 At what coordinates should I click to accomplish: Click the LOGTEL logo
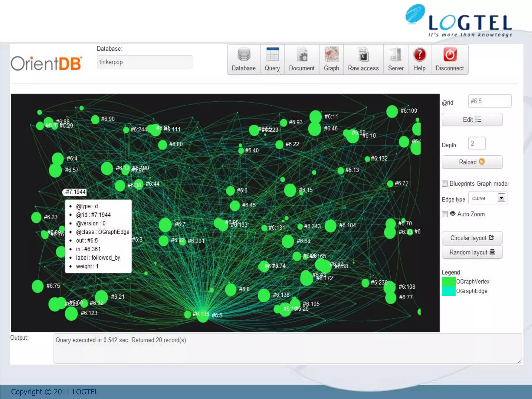[459, 21]
